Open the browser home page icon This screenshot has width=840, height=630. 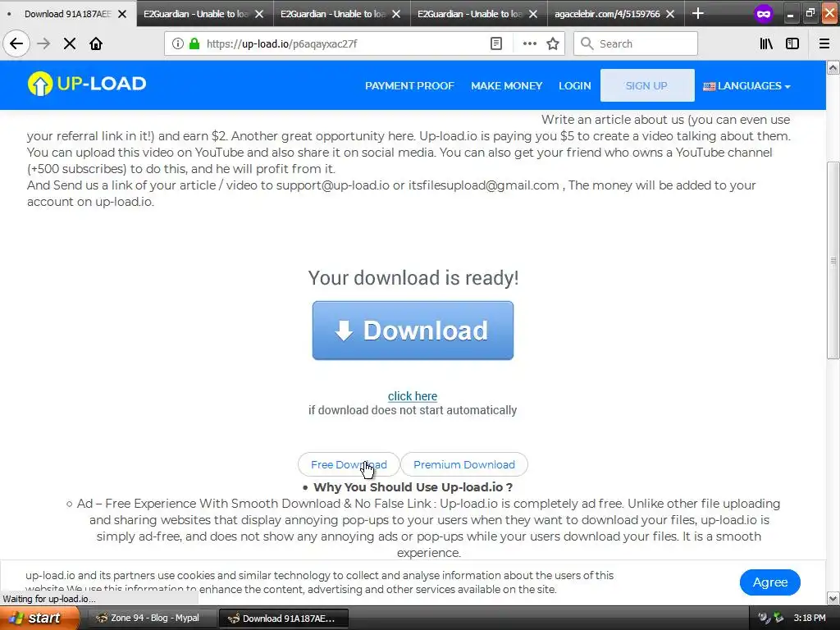click(x=96, y=43)
